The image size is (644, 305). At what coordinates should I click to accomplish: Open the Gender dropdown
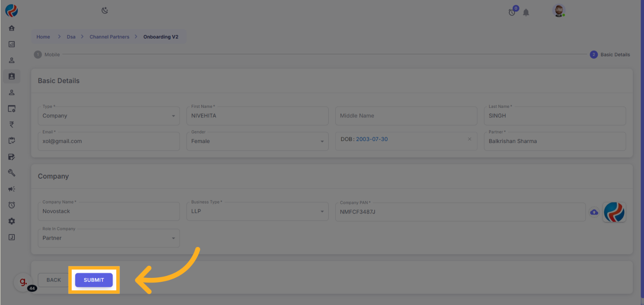coord(322,142)
